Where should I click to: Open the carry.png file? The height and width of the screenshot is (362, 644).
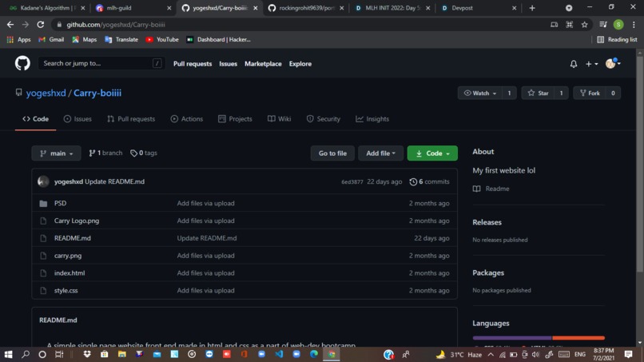point(68,256)
